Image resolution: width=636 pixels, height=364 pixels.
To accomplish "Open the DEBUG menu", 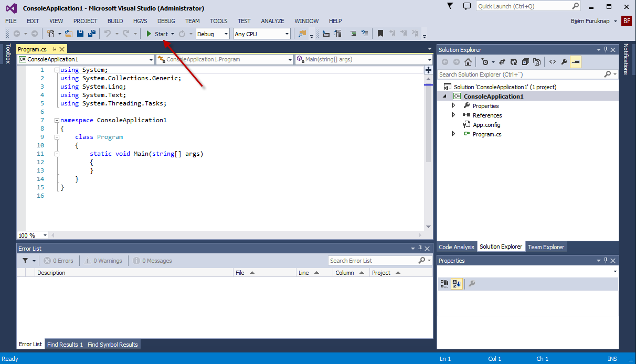I will point(166,21).
